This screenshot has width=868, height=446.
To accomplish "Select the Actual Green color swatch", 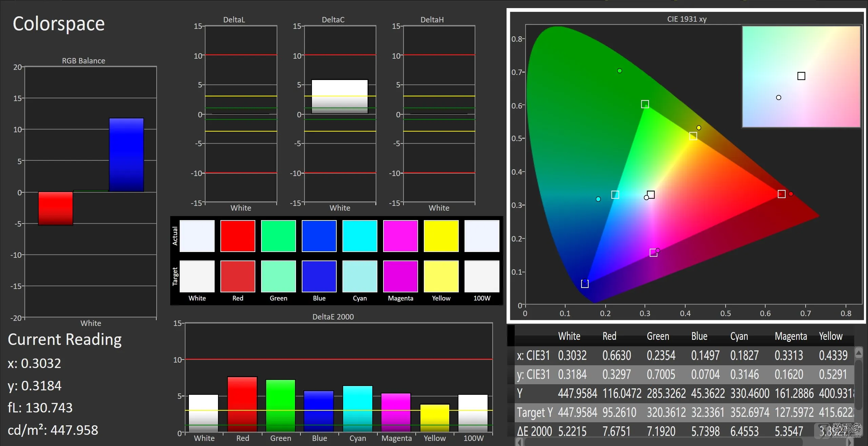I will (278, 236).
